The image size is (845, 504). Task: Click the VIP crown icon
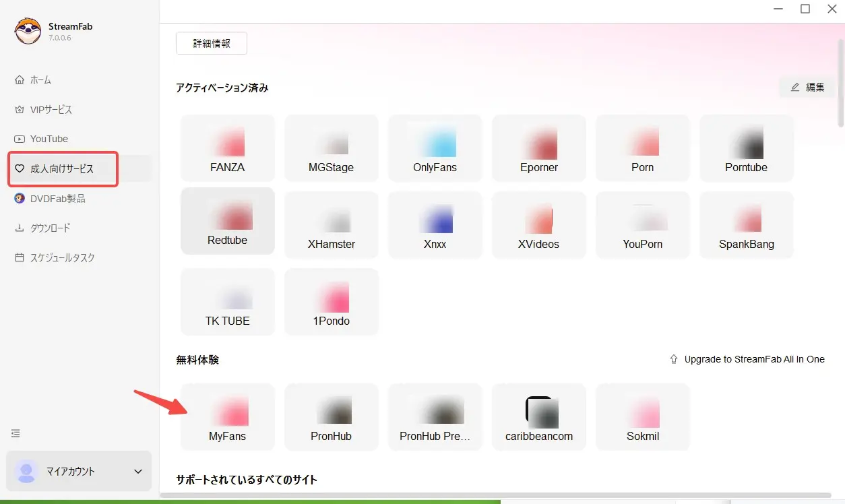click(20, 110)
